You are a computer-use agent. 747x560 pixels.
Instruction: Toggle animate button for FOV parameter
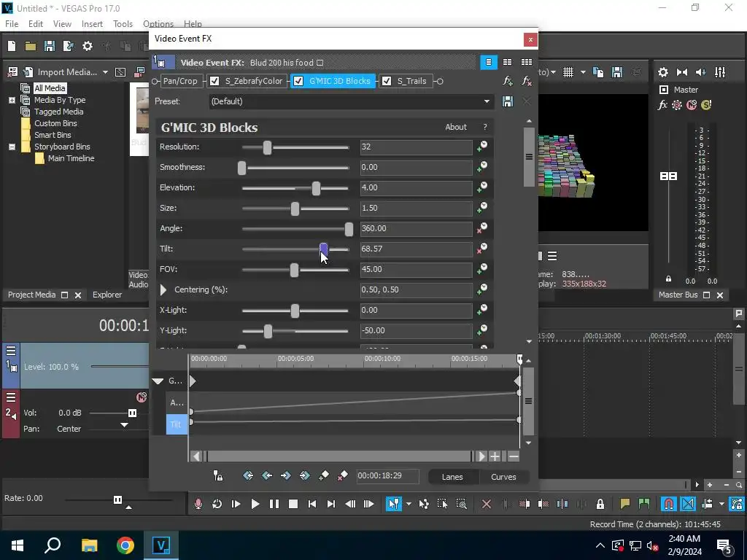(482, 269)
